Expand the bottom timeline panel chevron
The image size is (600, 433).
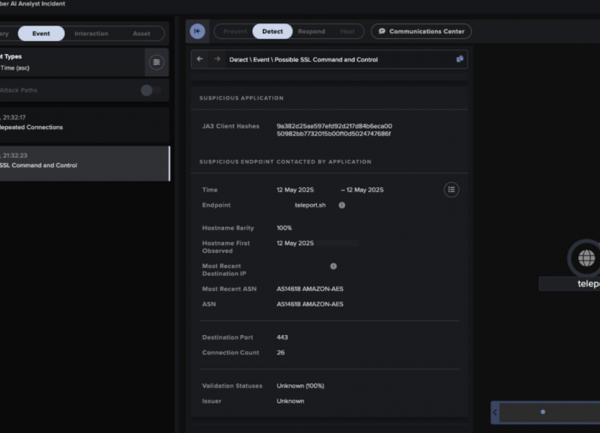495,412
